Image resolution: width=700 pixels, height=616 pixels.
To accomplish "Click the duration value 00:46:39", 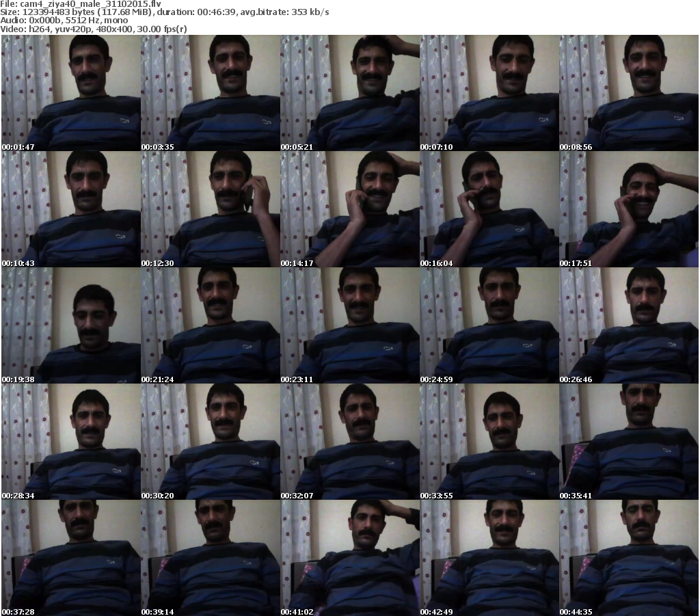I will [x=217, y=12].
